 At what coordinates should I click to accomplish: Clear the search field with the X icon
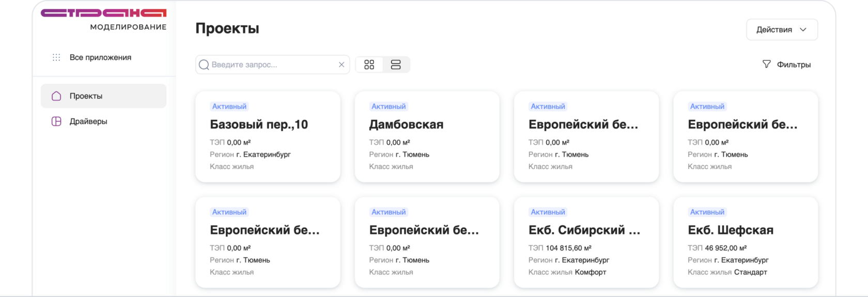pos(342,65)
